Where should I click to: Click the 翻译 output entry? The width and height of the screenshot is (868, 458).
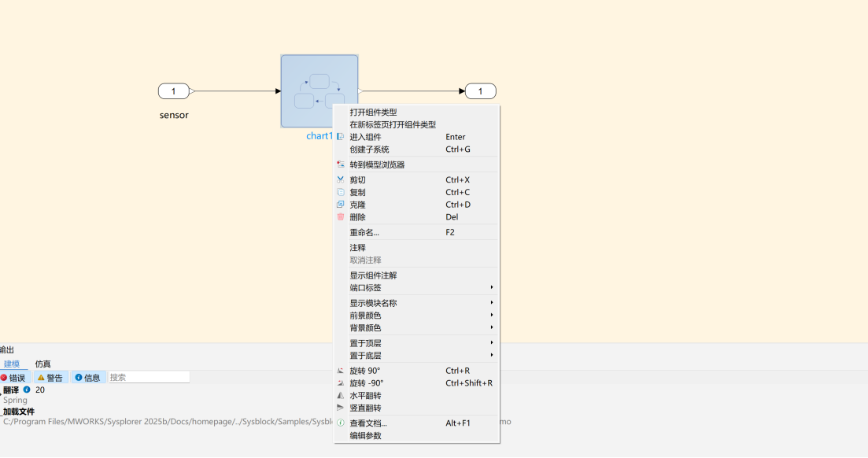click(x=11, y=390)
